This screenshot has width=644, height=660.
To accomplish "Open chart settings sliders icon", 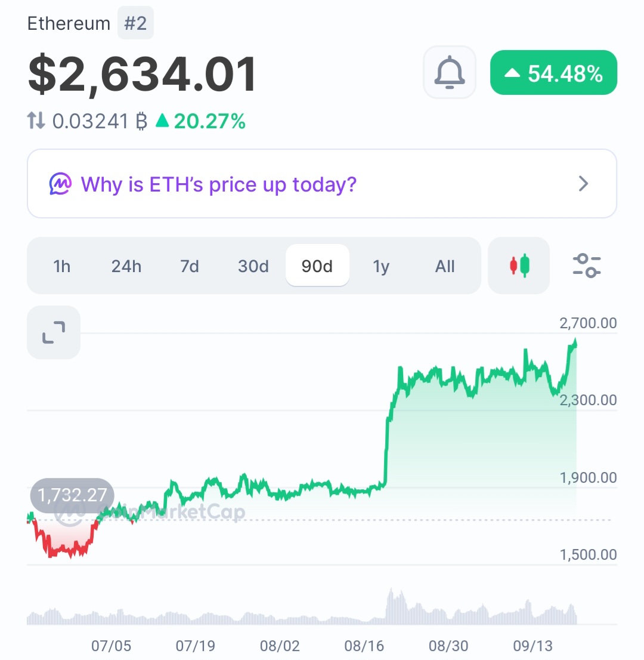I will (x=586, y=266).
